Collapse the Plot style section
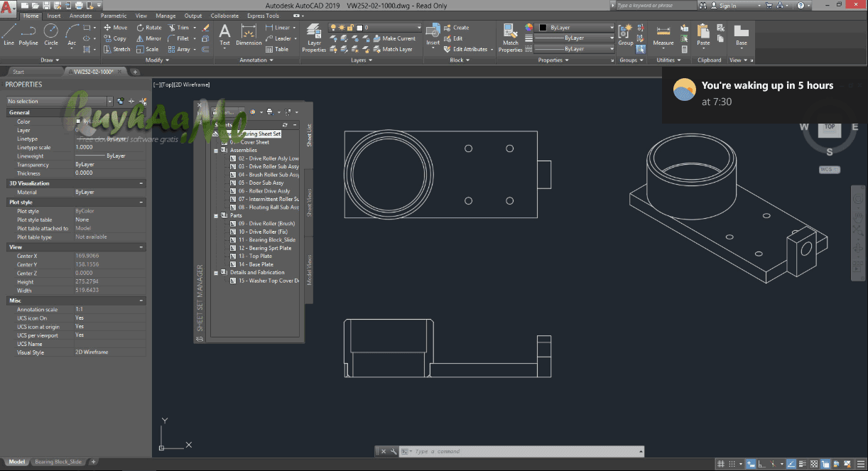This screenshot has height=471, width=868. point(141,202)
